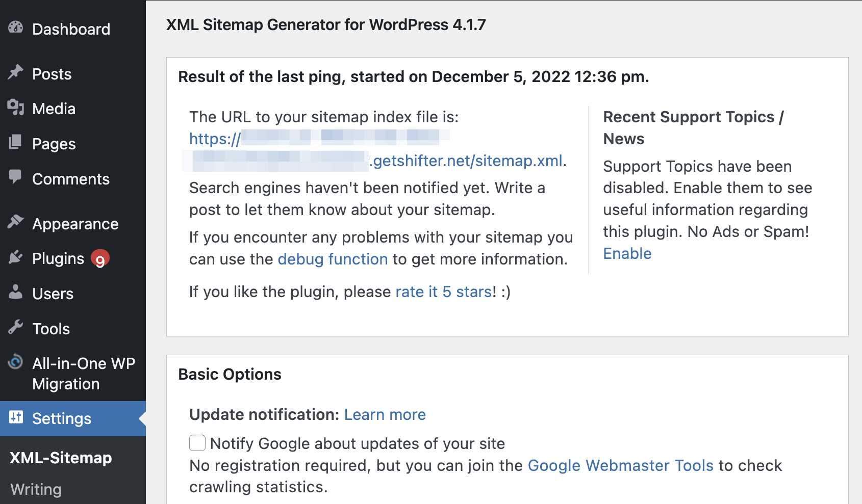Open the debug function link
The width and height of the screenshot is (862, 504).
coord(333,259)
